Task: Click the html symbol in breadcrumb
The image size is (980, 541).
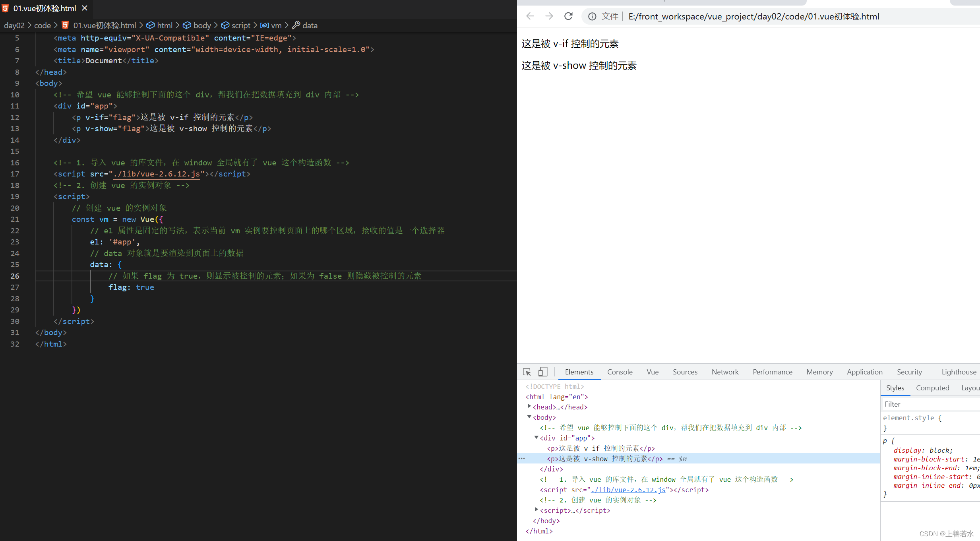Action: pyautogui.click(x=160, y=25)
